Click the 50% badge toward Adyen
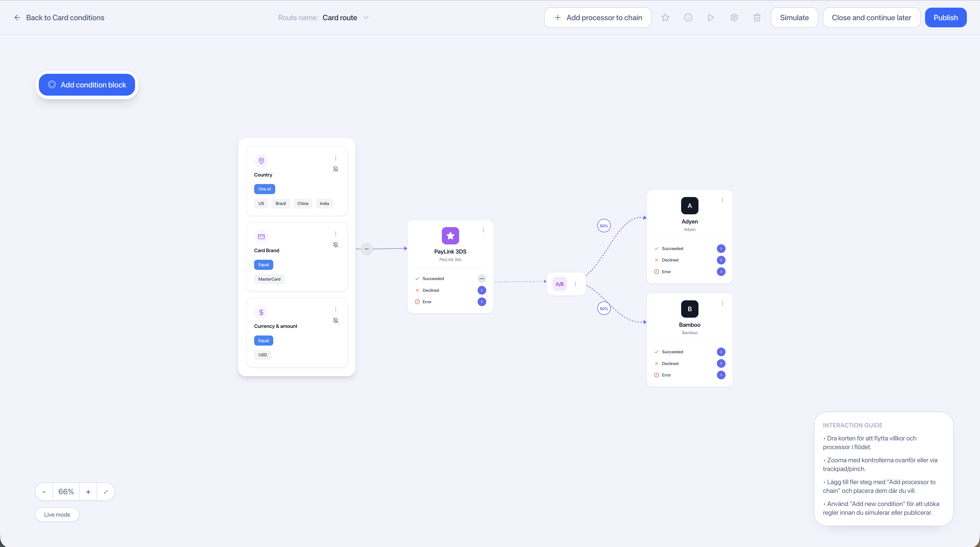The width and height of the screenshot is (980, 547). [604, 226]
